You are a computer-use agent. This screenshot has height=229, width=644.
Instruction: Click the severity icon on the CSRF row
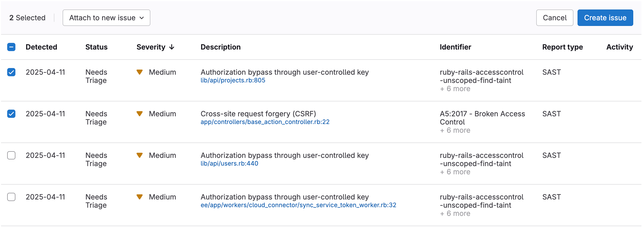[140, 114]
